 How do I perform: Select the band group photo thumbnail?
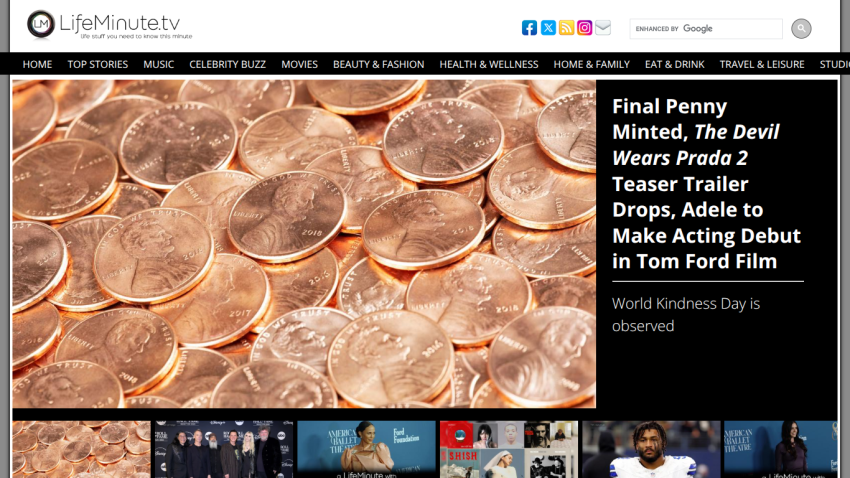(224, 449)
